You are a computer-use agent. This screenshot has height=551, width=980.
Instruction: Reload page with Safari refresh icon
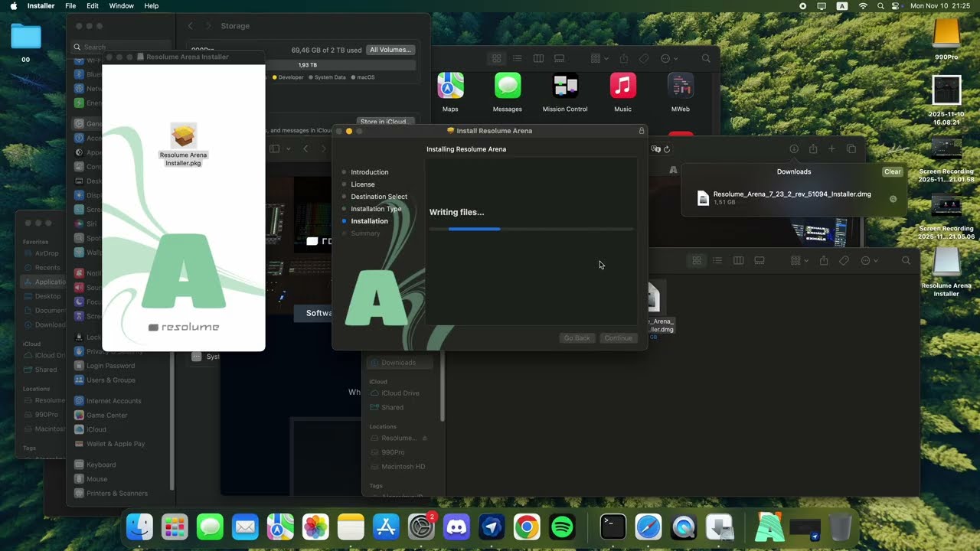(667, 149)
